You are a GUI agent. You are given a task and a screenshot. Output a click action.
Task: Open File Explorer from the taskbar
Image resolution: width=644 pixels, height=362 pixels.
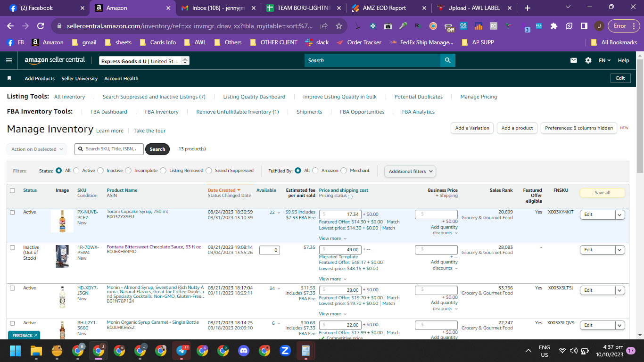pos(36,351)
